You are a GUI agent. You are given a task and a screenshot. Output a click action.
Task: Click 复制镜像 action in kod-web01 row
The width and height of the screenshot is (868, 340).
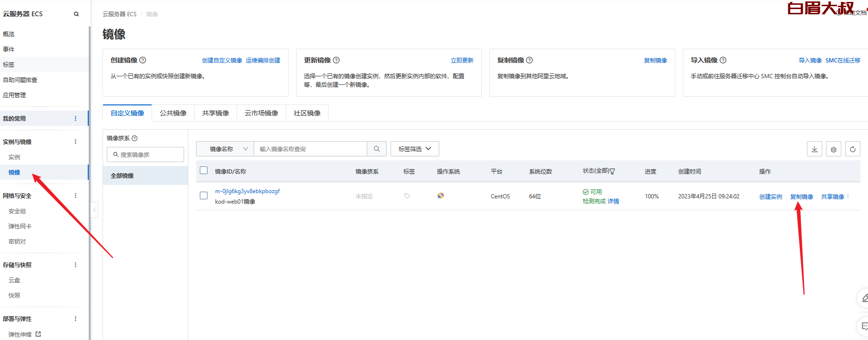802,196
